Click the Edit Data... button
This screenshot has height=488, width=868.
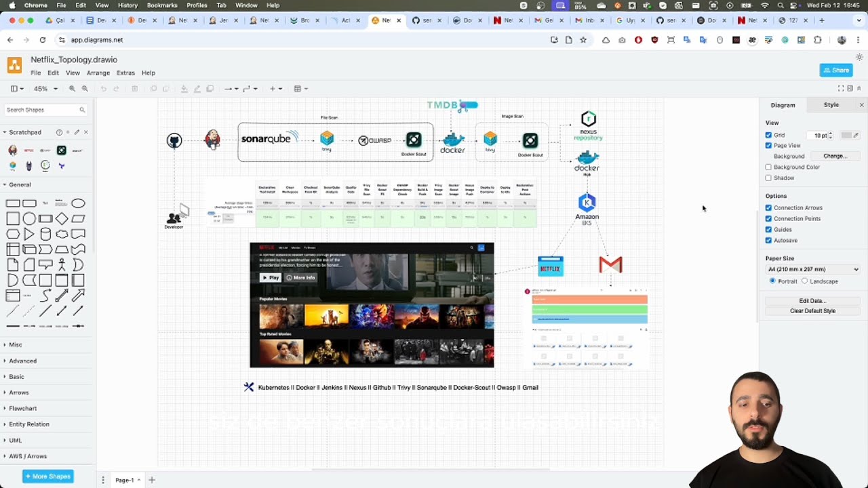click(812, 301)
